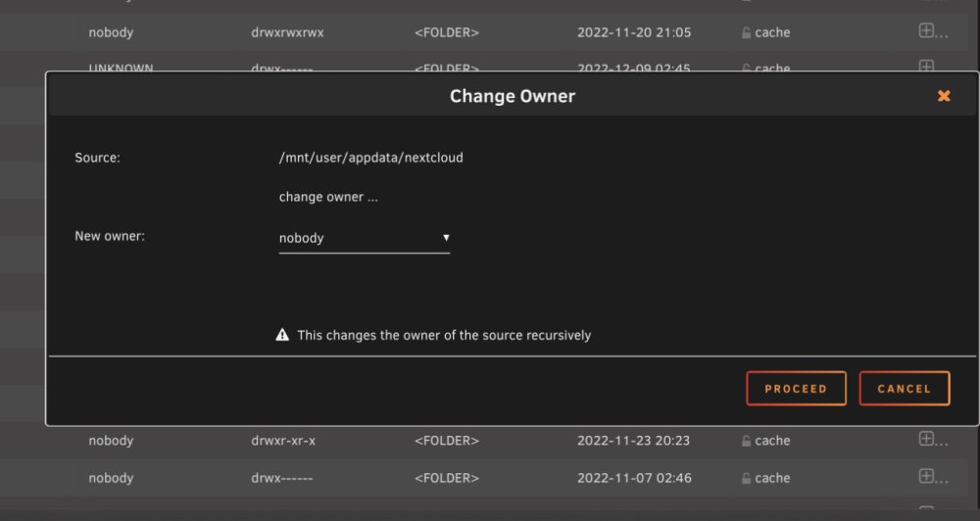The height and width of the screenshot is (521, 980).
Task: Click the 'New owner:' label
Action: click(x=110, y=236)
